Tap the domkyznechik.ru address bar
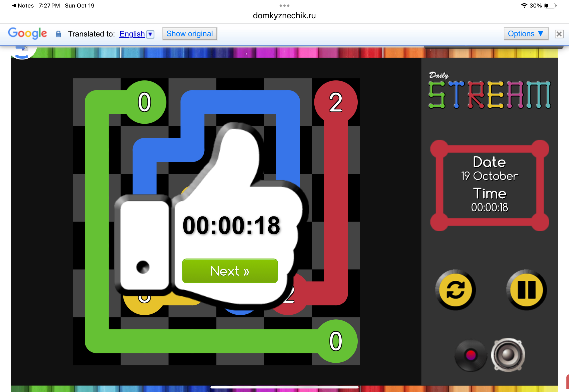The width and height of the screenshot is (569, 392). pyautogui.click(x=284, y=16)
